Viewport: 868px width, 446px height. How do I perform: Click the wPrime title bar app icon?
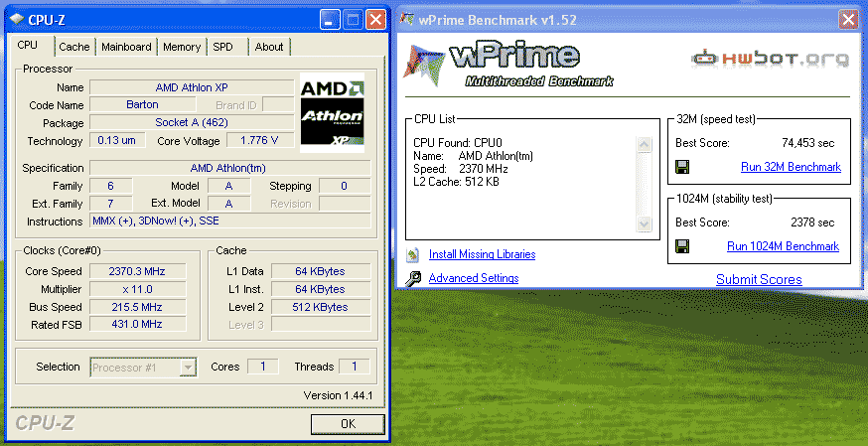[x=407, y=19]
